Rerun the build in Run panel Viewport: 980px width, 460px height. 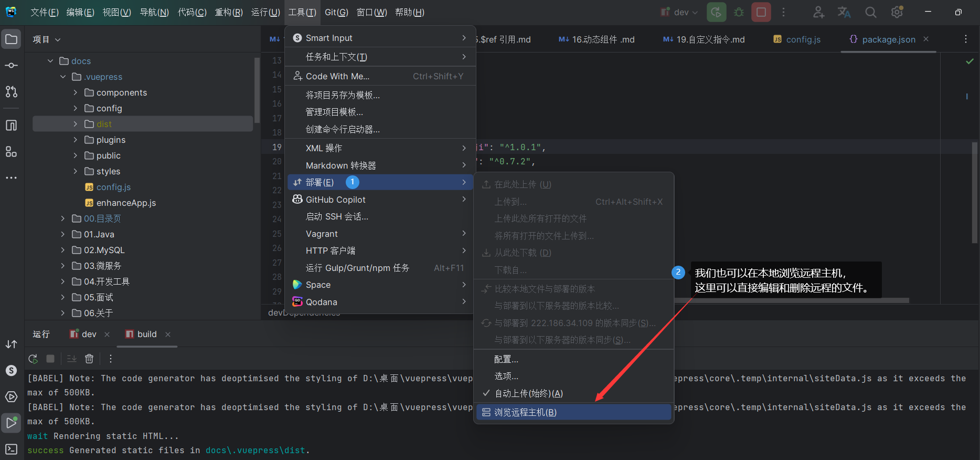[33, 359]
